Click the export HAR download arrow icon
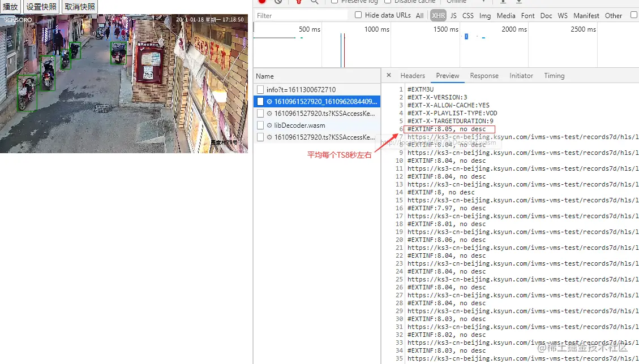Screen dimensions: 639x364 pyautogui.click(x=519, y=2)
